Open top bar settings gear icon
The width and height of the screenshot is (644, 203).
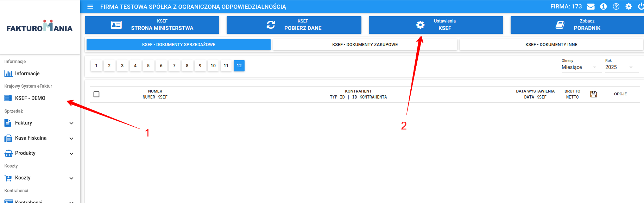coord(629,7)
